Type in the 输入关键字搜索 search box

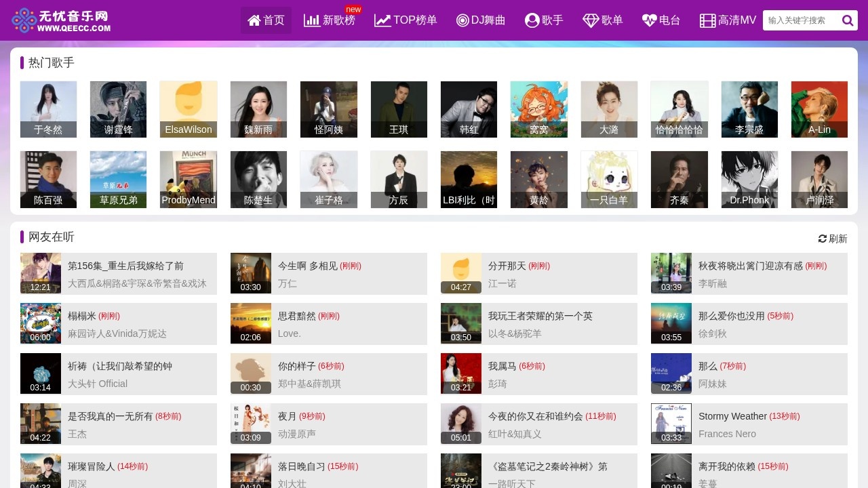(x=800, y=20)
